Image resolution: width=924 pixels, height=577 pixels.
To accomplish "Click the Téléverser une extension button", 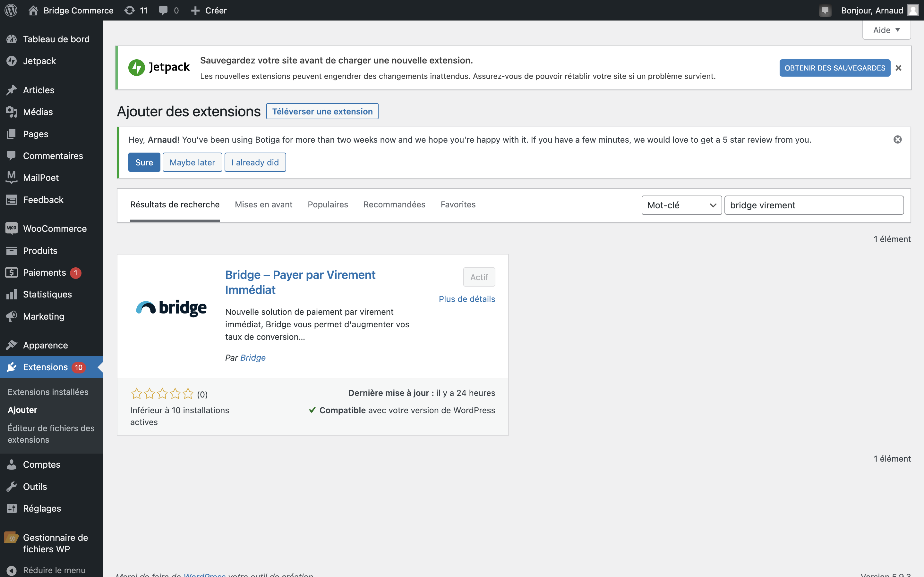I will pos(322,112).
